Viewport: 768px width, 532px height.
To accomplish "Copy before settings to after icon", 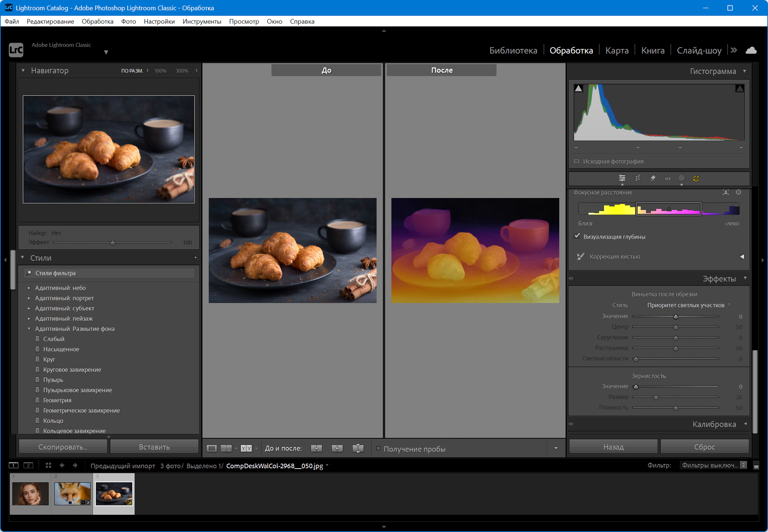I will (316, 448).
